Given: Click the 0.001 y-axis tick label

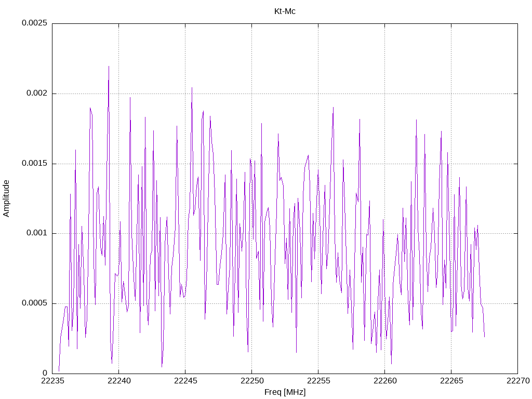Looking at the screenshot, I should 37,233.
